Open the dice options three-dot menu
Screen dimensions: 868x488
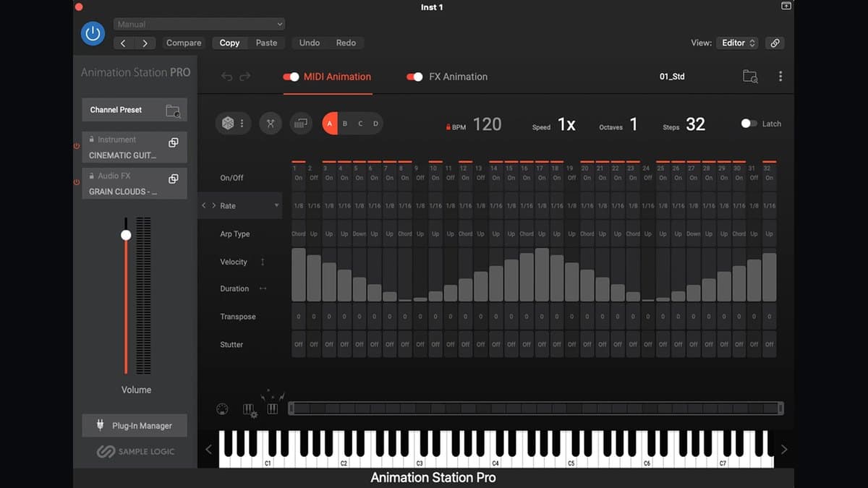242,124
